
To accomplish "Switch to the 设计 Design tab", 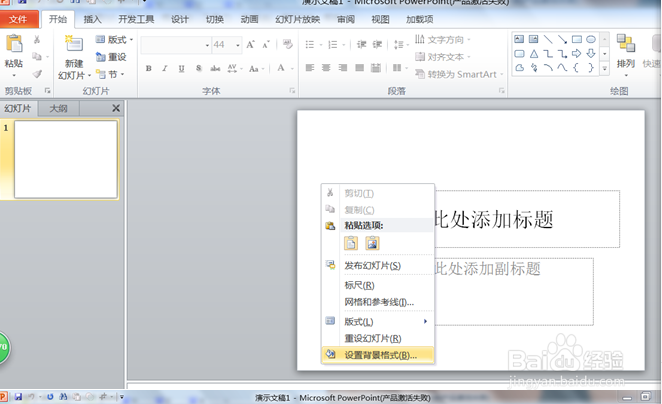I will click(179, 19).
